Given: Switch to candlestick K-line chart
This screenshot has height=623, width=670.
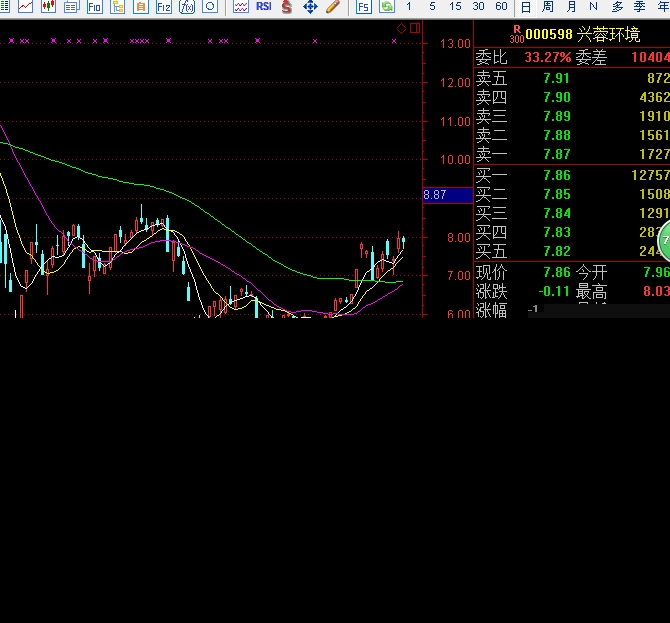Looking at the screenshot, I should point(48,6).
